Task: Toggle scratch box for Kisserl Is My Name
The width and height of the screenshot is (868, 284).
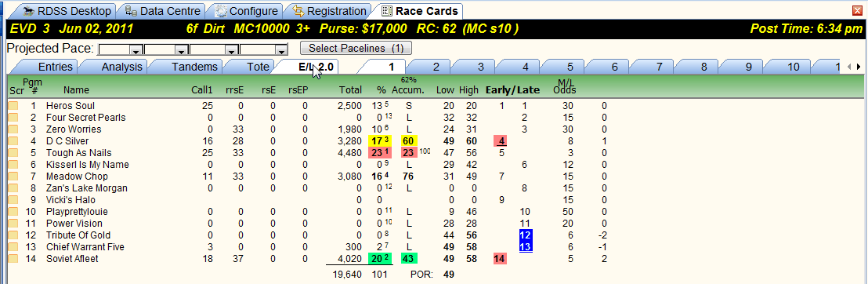Action: click(x=13, y=164)
